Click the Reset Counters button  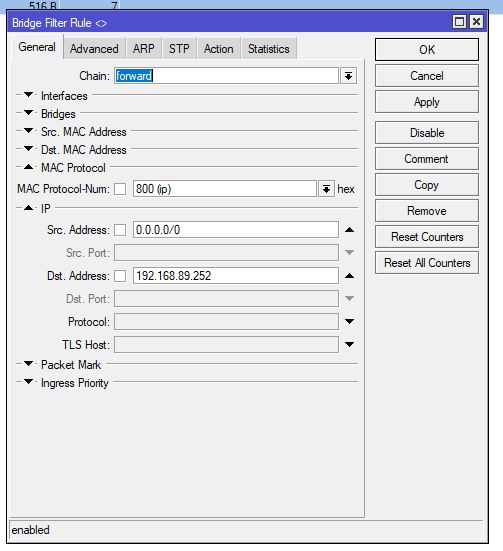427,237
